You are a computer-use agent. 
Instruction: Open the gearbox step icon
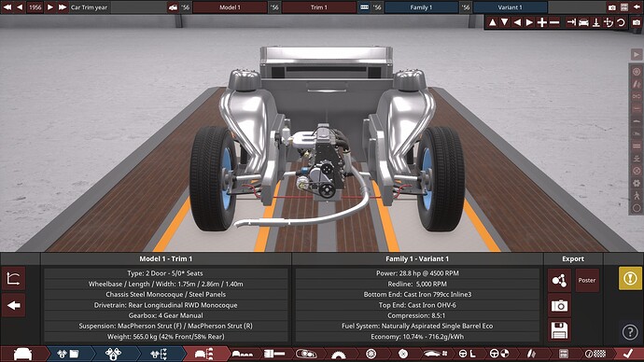click(x=274, y=354)
